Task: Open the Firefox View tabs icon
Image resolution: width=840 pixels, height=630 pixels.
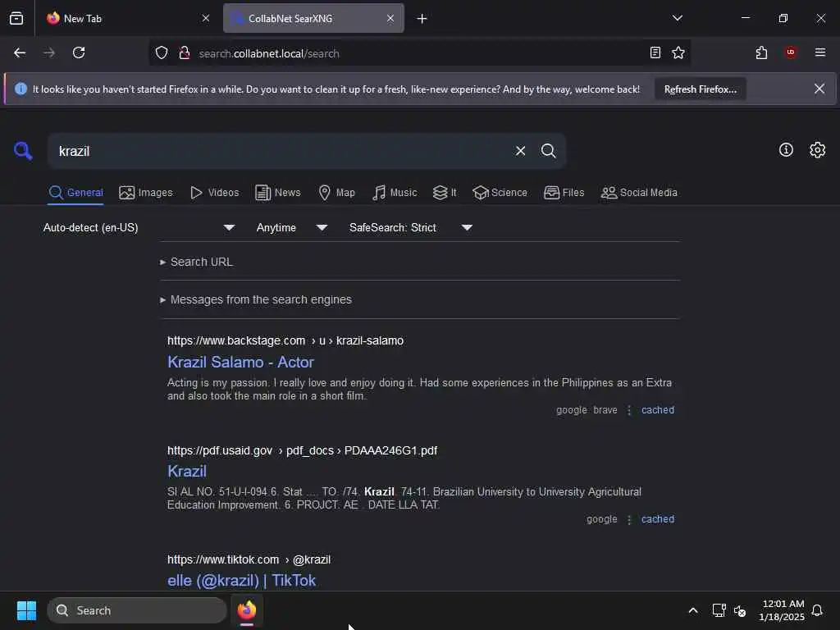Action: (16, 18)
